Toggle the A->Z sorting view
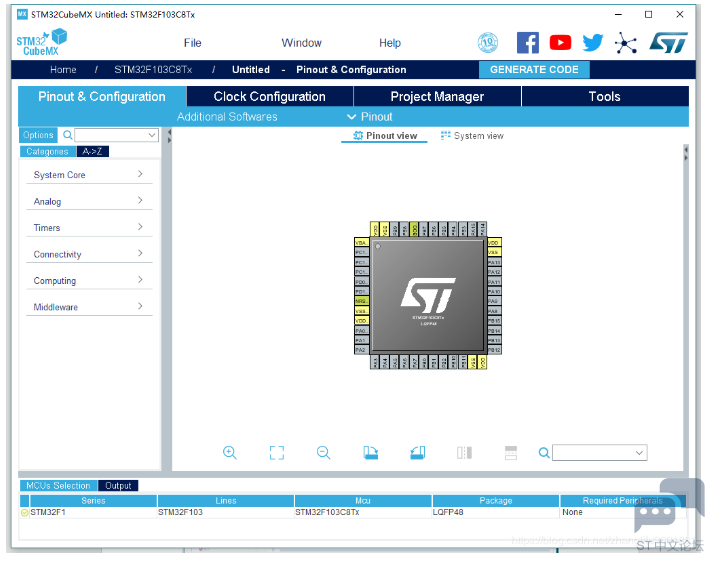 point(93,151)
